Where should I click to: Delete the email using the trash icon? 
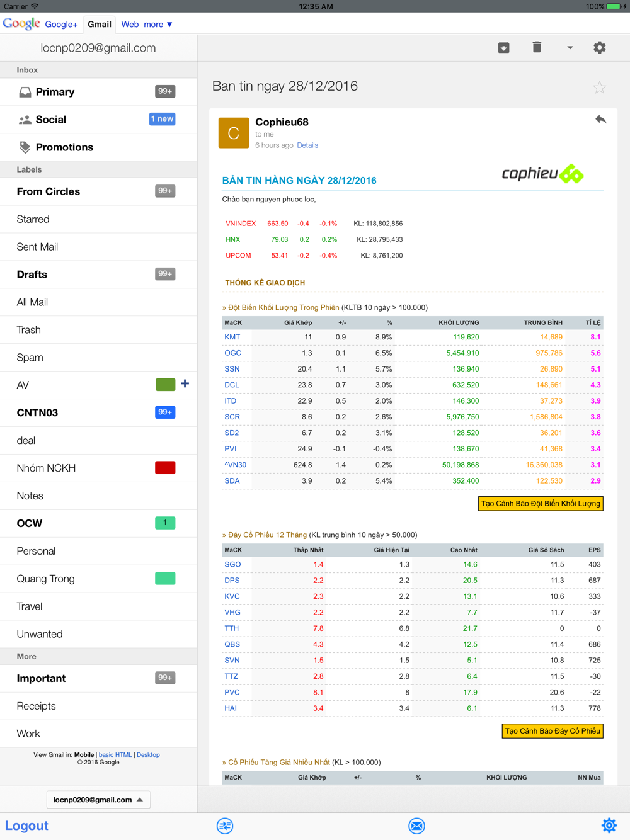click(x=537, y=47)
